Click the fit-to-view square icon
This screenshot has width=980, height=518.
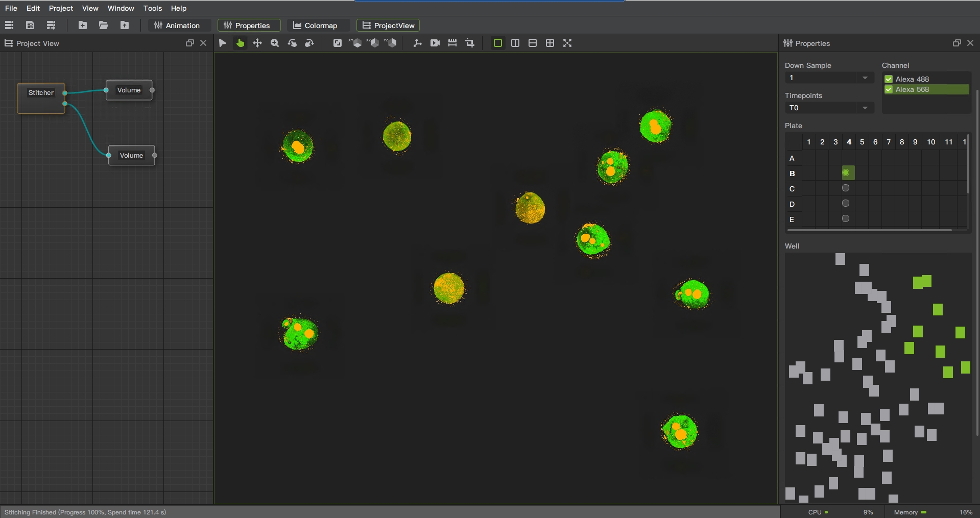(338, 43)
